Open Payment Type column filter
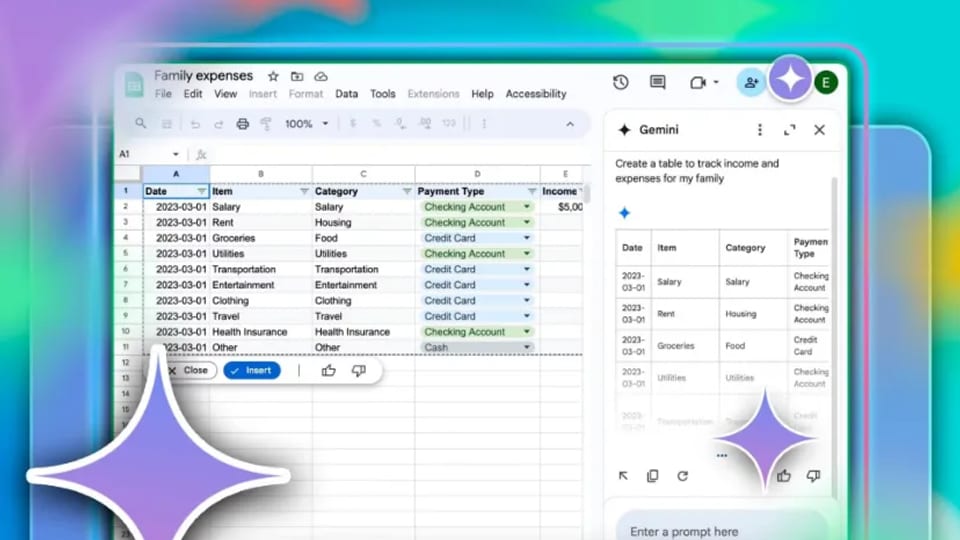 pyautogui.click(x=531, y=192)
